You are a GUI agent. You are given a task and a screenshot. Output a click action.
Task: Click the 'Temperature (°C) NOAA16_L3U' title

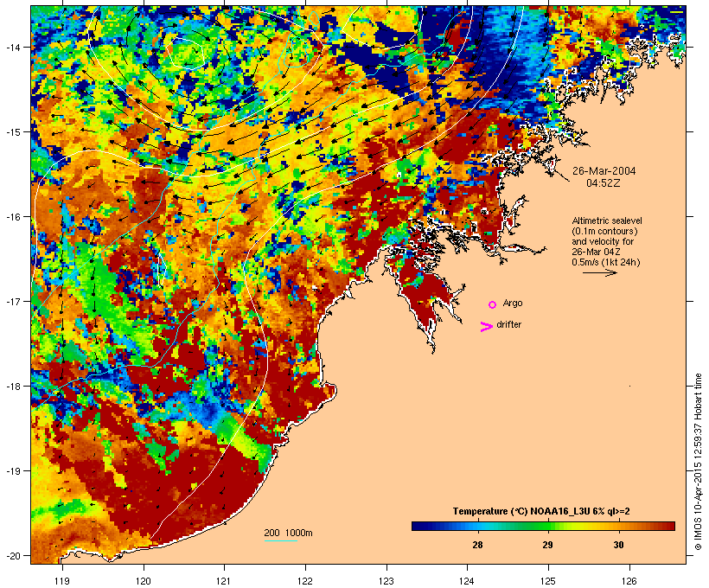(x=541, y=511)
